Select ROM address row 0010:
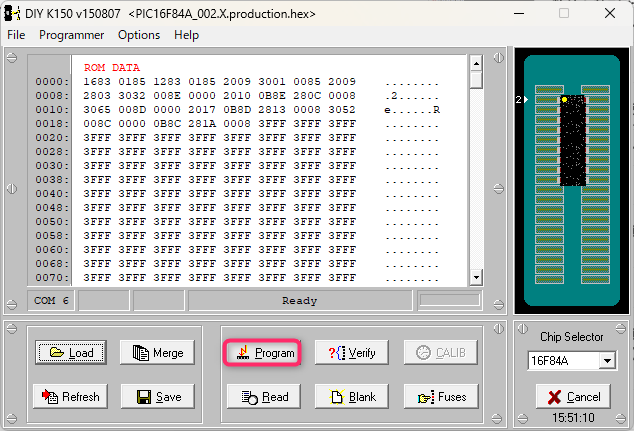Viewport: 634px width, 431px height. coord(52,110)
